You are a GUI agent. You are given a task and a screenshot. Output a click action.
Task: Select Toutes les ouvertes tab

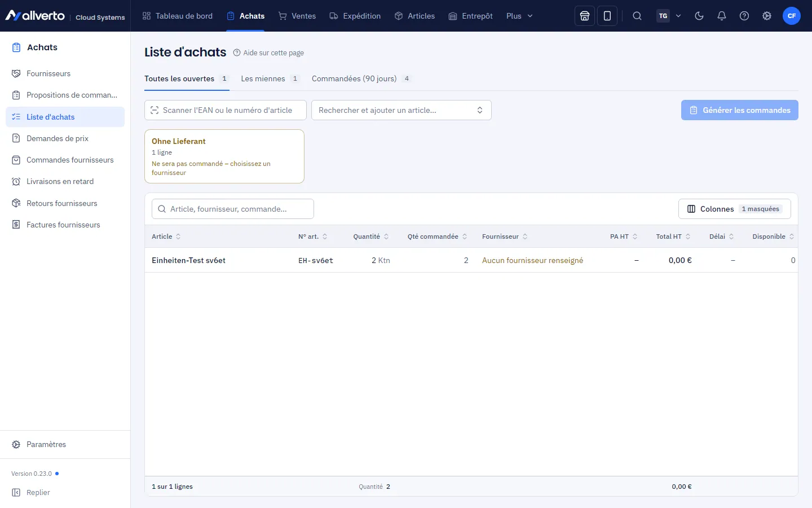pyautogui.click(x=186, y=78)
